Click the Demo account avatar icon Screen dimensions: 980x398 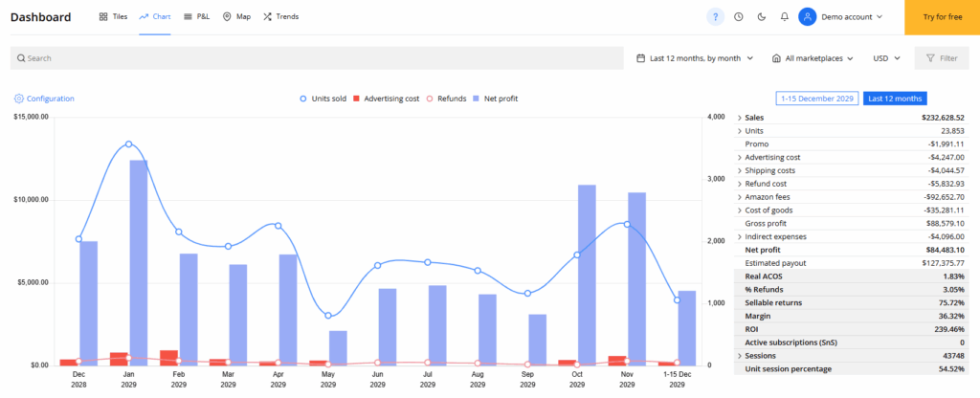(x=808, y=16)
